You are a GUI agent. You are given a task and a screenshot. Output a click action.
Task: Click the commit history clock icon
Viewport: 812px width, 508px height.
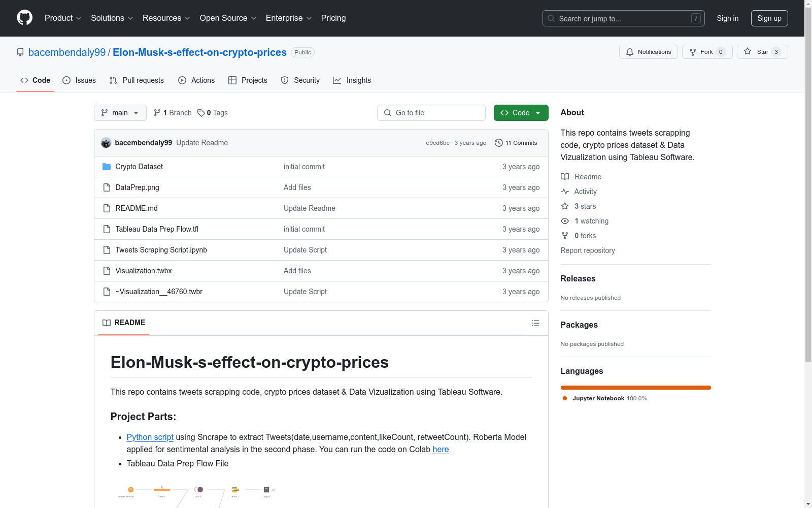pyautogui.click(x=499, y=143)
